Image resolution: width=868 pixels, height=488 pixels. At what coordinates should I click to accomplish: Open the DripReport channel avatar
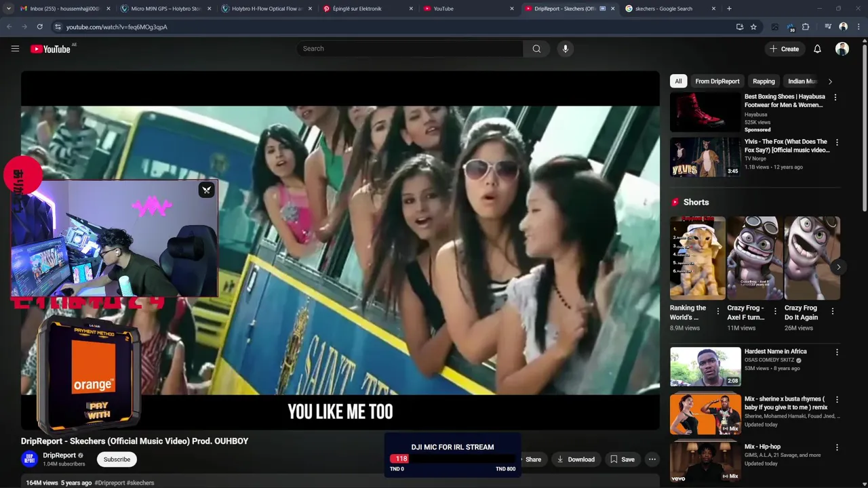(29, 460)
